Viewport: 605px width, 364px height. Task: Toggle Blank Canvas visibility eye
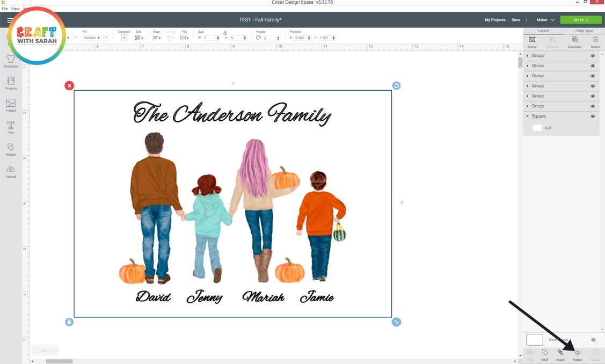593,340
